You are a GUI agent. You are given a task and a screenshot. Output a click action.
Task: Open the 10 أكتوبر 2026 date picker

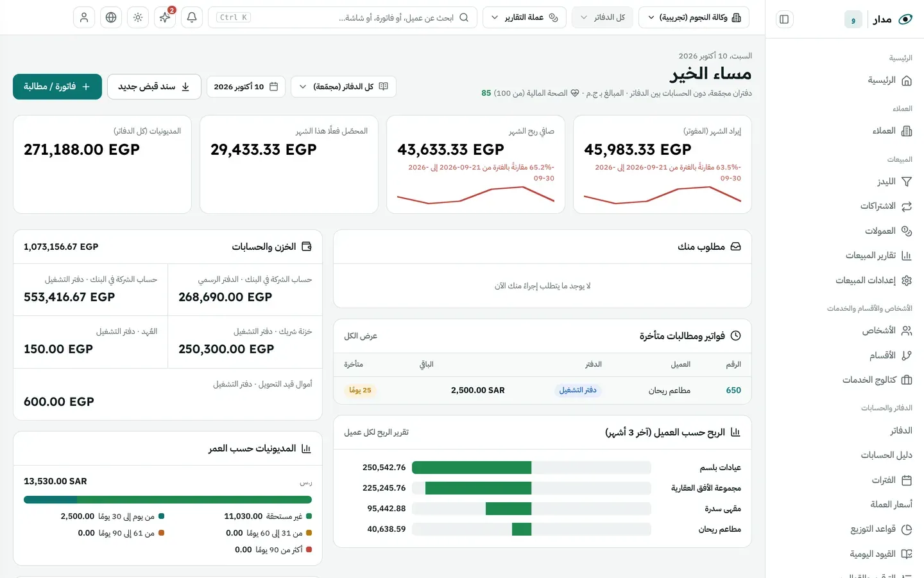246,87
